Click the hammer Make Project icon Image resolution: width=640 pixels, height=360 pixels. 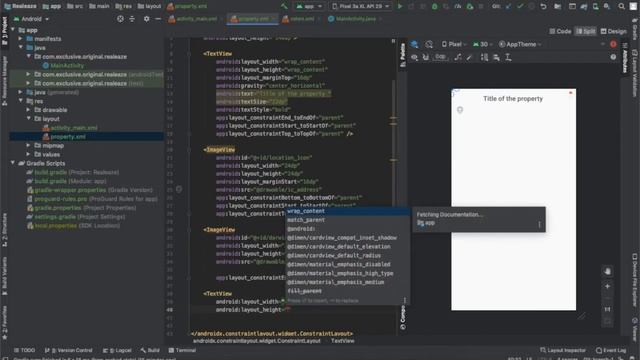coord(284,6)
